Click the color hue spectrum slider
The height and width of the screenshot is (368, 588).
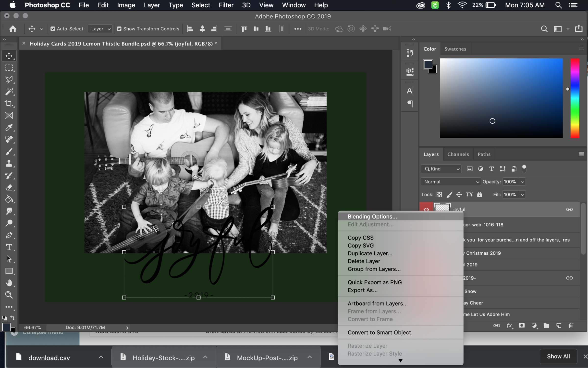pos(575,98)
